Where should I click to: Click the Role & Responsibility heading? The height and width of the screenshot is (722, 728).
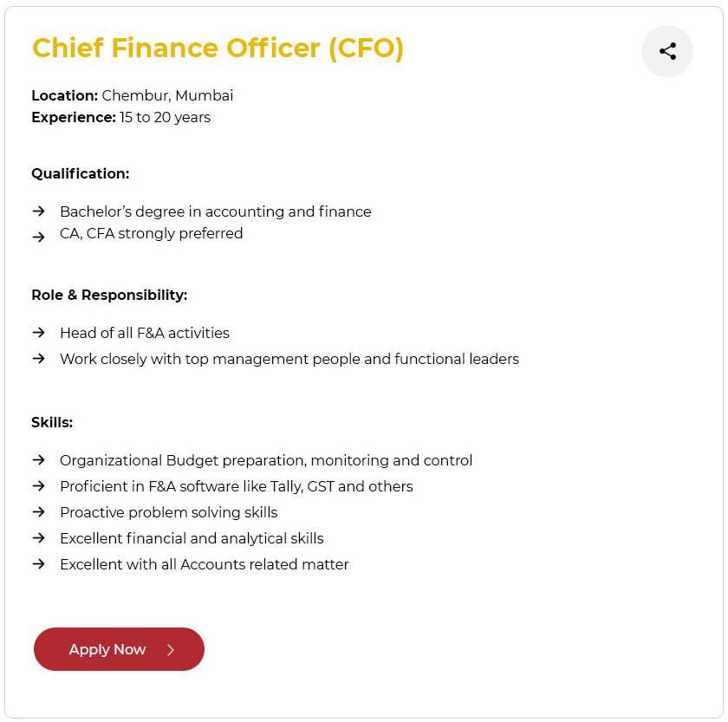tap(109, 295)
